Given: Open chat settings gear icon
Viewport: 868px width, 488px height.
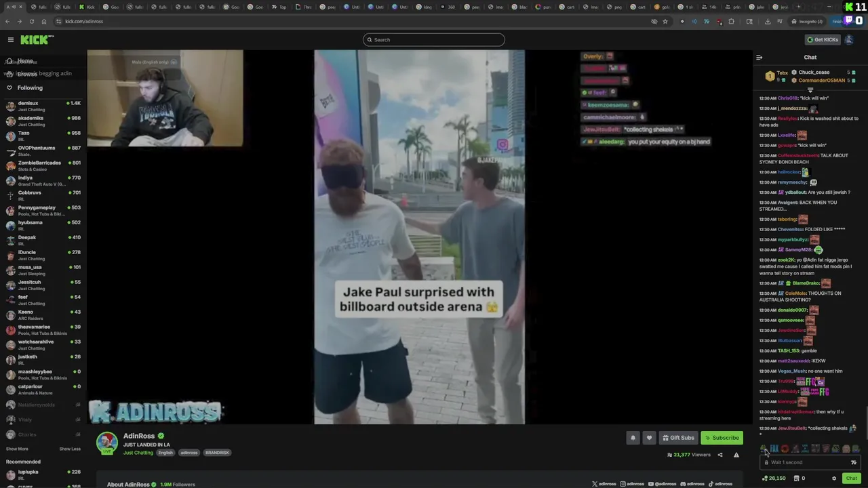Looking at the screenshot, I should click(834, 479).
